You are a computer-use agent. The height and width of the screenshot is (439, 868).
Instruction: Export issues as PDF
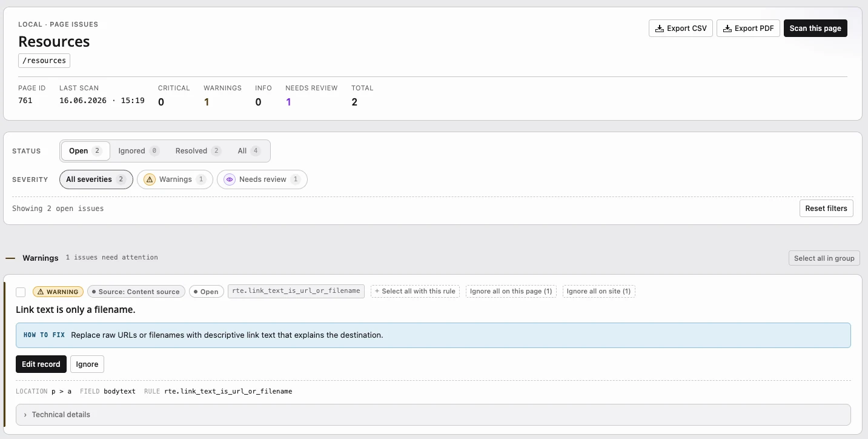pyautogui.click(x=748, y=28)
